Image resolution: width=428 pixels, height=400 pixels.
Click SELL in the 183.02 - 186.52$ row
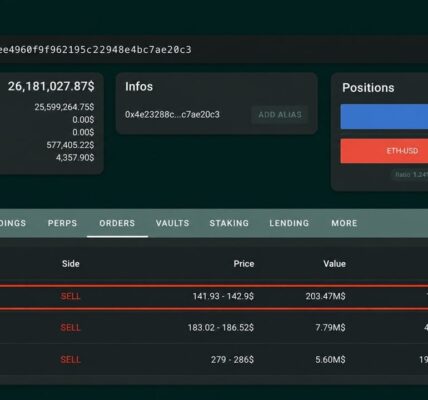pyautogui.click(x=70, y=328)
